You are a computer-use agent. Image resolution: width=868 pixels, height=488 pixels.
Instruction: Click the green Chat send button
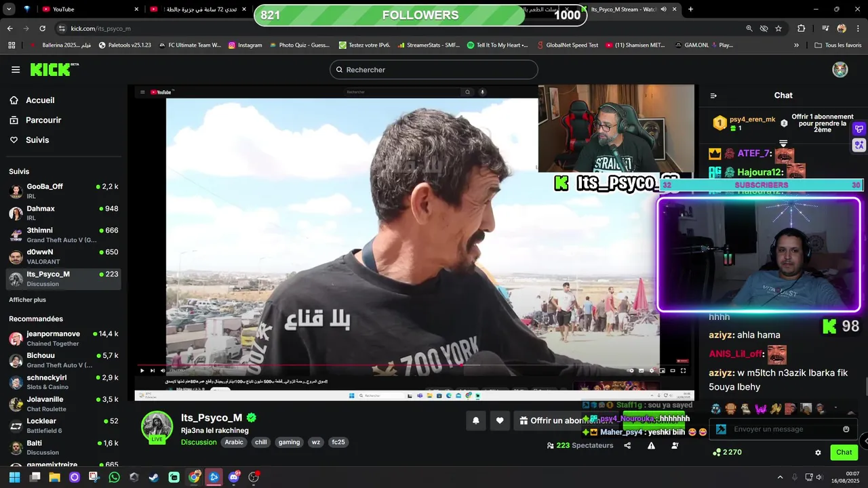(844, 452)
